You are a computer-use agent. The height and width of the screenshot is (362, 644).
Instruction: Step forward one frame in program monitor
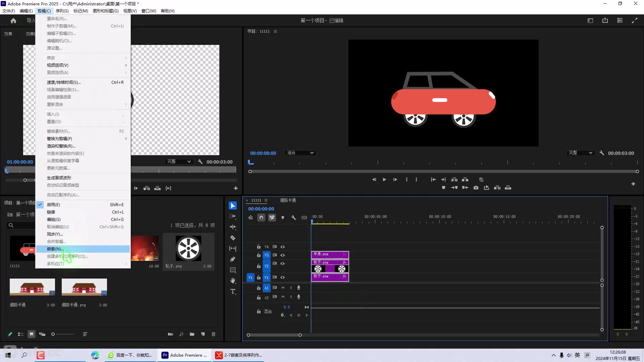(395, 180)
